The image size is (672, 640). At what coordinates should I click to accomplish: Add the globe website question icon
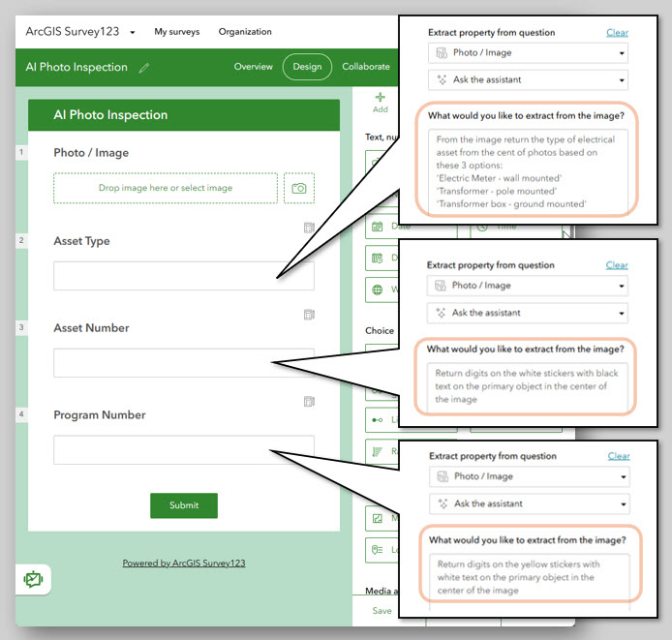377,290
